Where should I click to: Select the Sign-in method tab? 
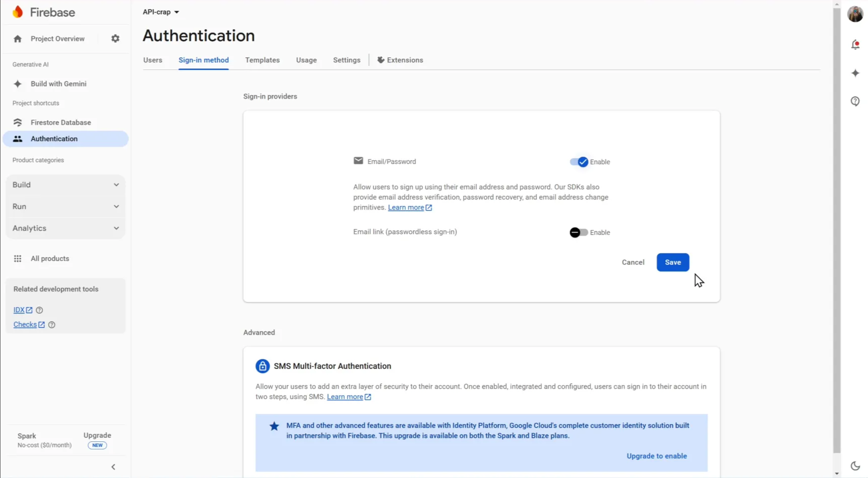(x=204, y=60)
